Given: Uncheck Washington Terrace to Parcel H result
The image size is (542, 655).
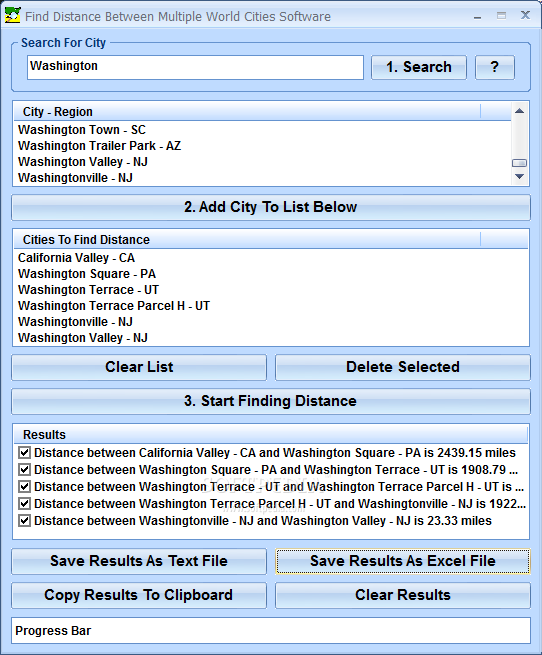Looking at the screenshot, I should tap(24, 487).
